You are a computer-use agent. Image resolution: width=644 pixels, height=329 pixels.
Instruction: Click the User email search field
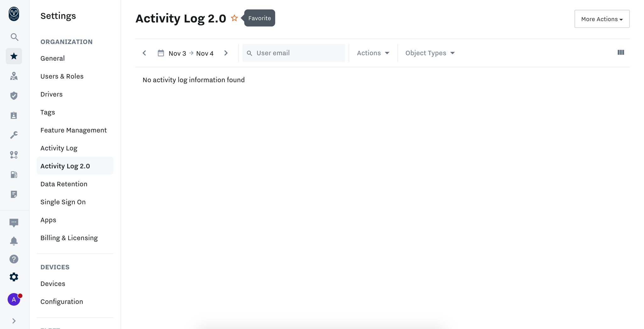coord(294,53)
